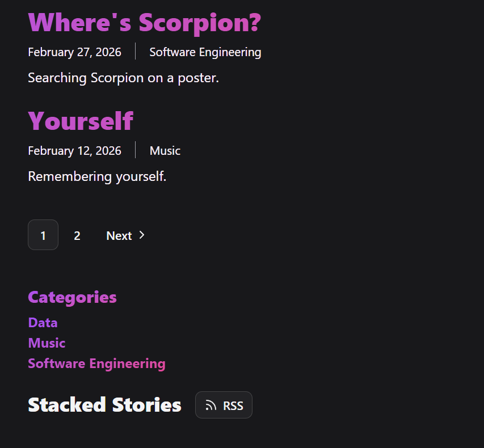Select Music tag on the Yourself post
Image resolution: width=484 pixels, height=448 pixels.
(x=165, y=151)
